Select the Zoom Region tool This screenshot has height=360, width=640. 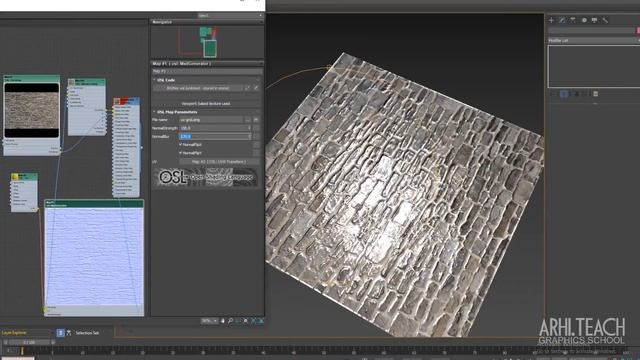[238, 321]
